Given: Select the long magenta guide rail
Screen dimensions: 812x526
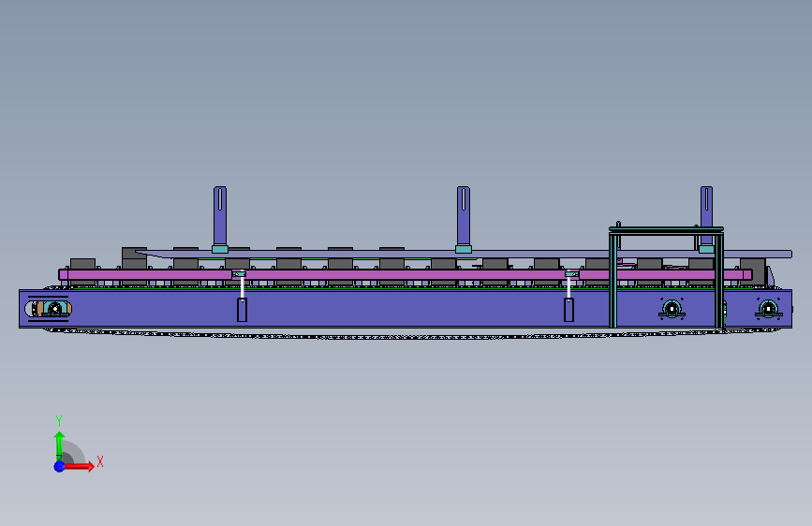Looking at the screenshot, I should tap(405, 275).
